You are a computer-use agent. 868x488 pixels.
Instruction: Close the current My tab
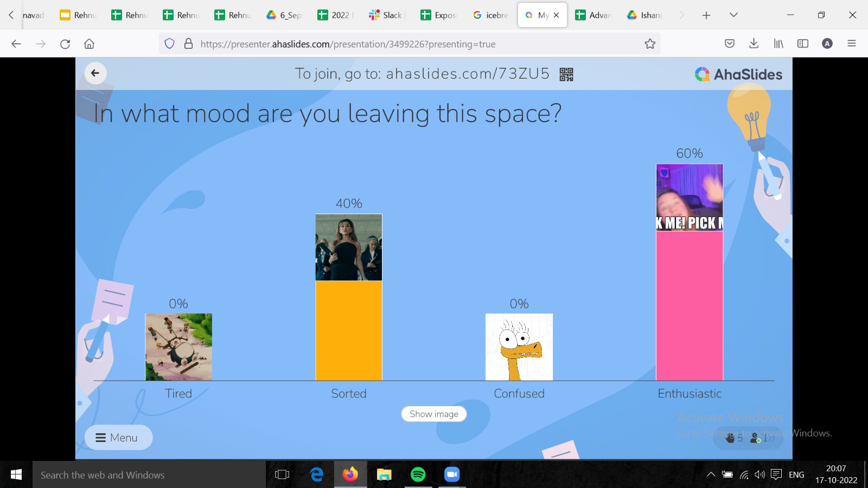click(556, 15)
